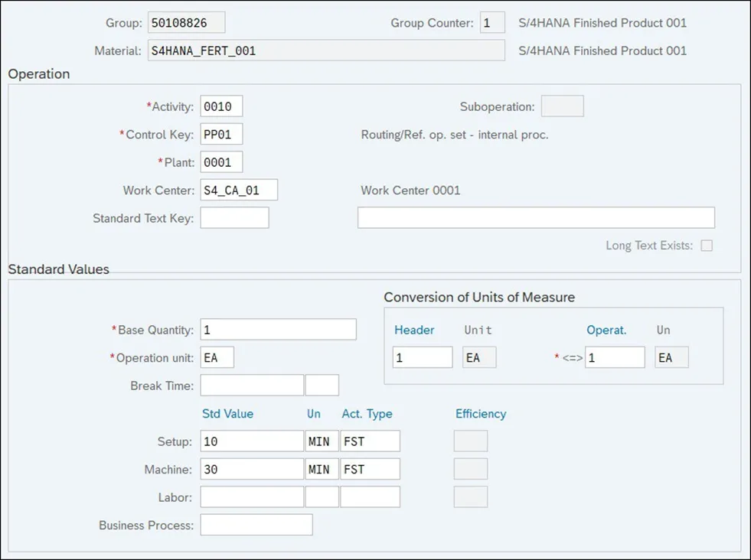
Task: Click the Operation section title
Action: tap(39, 73)
